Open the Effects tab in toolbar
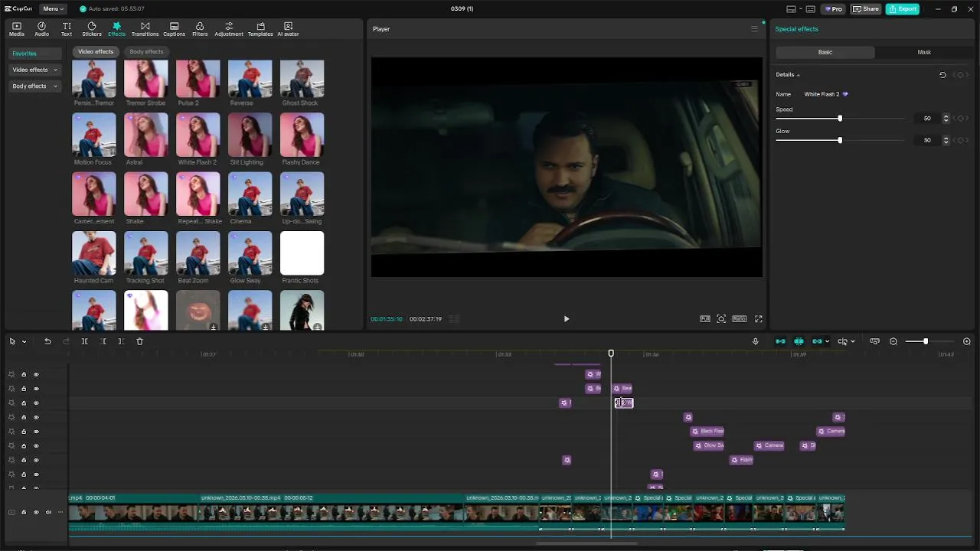Screen dimensions: 980x551 (x=116, y=29)
